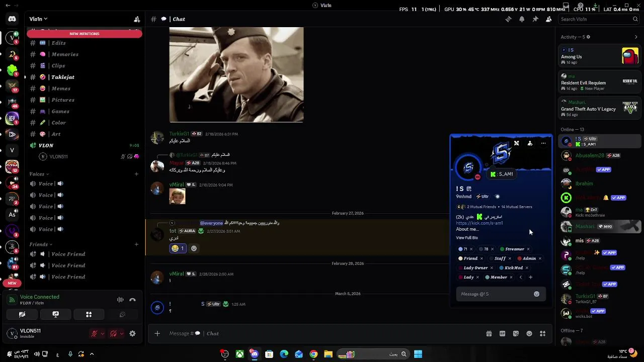644x362 pixels.
Task: Open gift icon in message bar
Action: [x=489, y=333]
